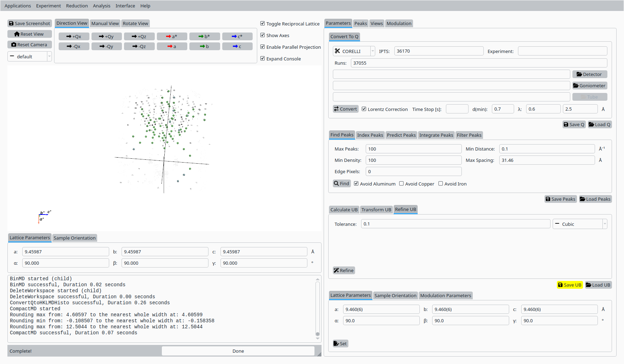Open the CORELLI instrument dropdown
The height and width of the screenshot is (364, 624).
point(354,51)
